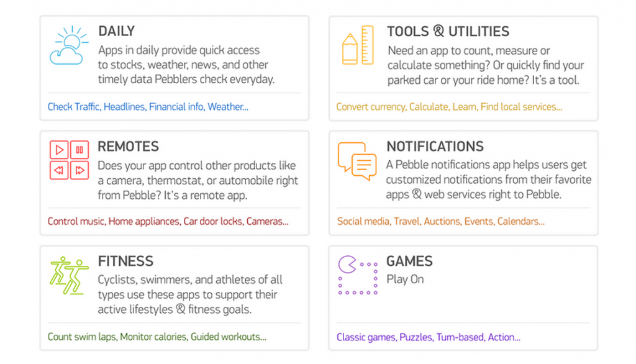Click 'Convert currency, Calculate, Learn' link
Image resolution: width=636 pixels, height=364 pixels.
pos(406,107)
